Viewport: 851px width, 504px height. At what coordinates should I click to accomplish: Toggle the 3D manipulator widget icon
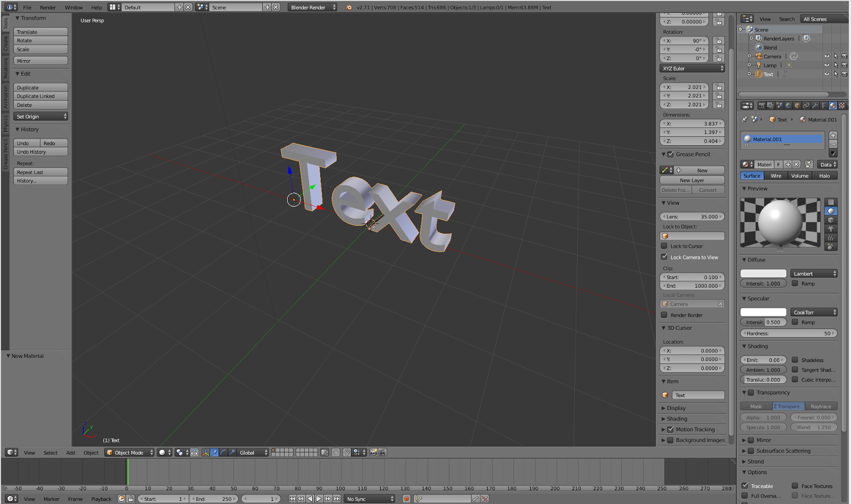point(205,452)
